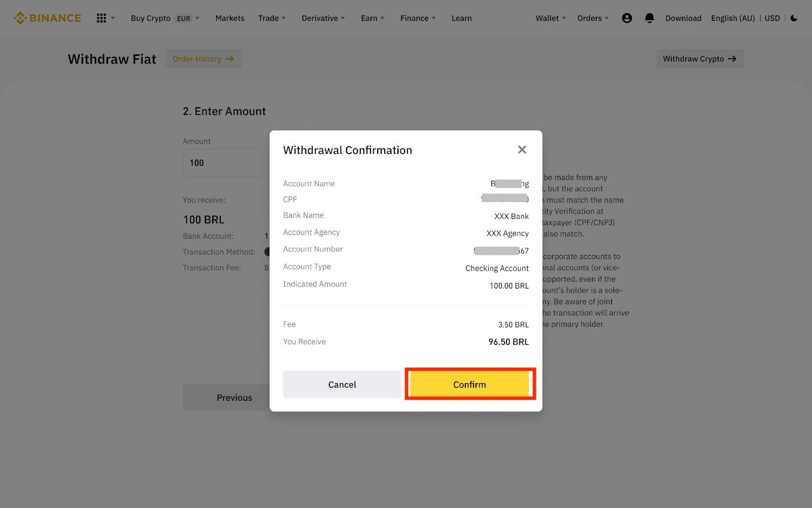812x508 pixels.
Task: Open the Derivative dropdown menu
Action: pos(323,18)
